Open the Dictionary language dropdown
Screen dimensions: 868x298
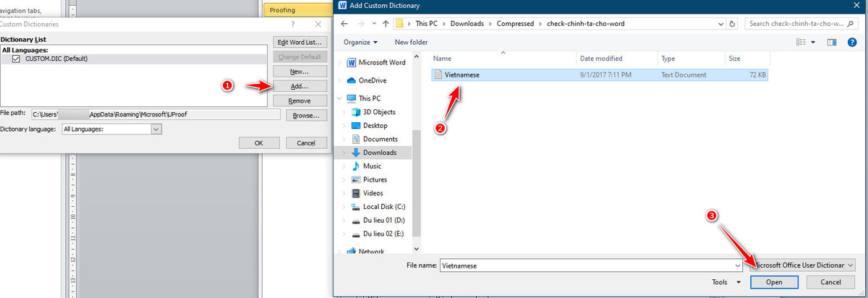coord(156,129)
